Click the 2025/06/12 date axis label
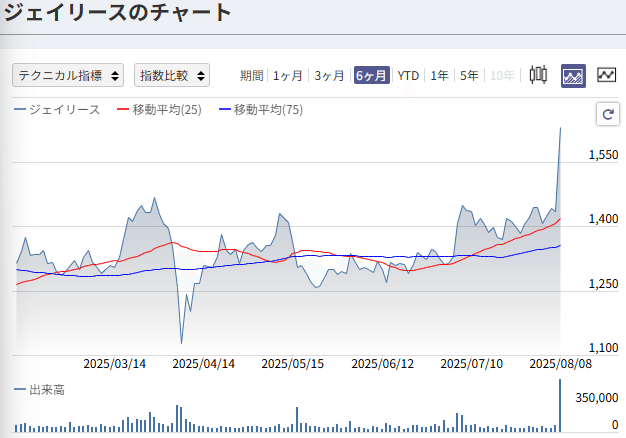626x438 pixels. 382,364
